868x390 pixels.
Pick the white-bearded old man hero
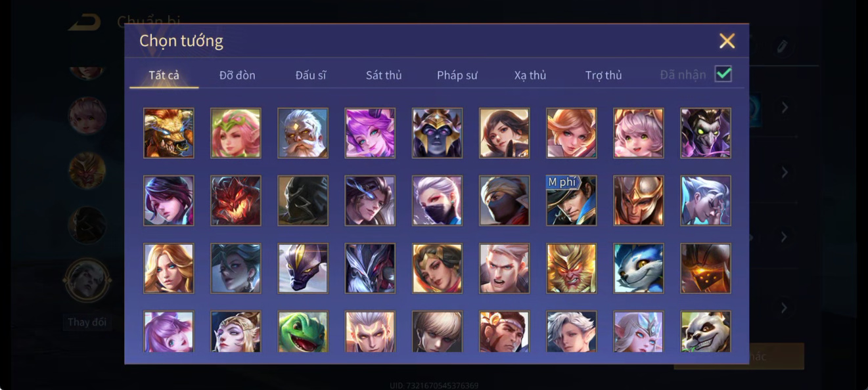(303, 133)
